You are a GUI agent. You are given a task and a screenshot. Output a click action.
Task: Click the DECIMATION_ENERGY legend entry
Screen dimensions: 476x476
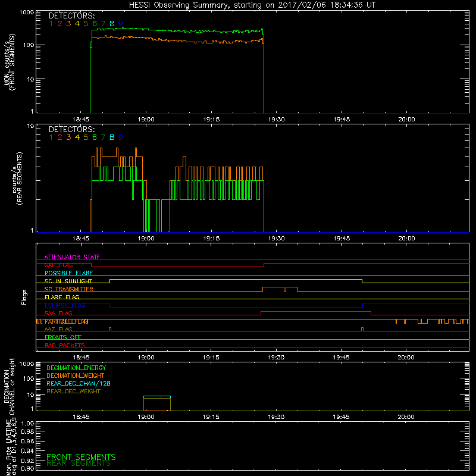click(x=76, y=368)
